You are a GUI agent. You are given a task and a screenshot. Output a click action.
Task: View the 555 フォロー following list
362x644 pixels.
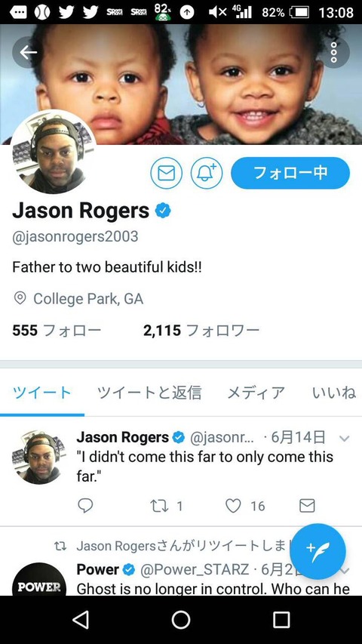(57, 330)
